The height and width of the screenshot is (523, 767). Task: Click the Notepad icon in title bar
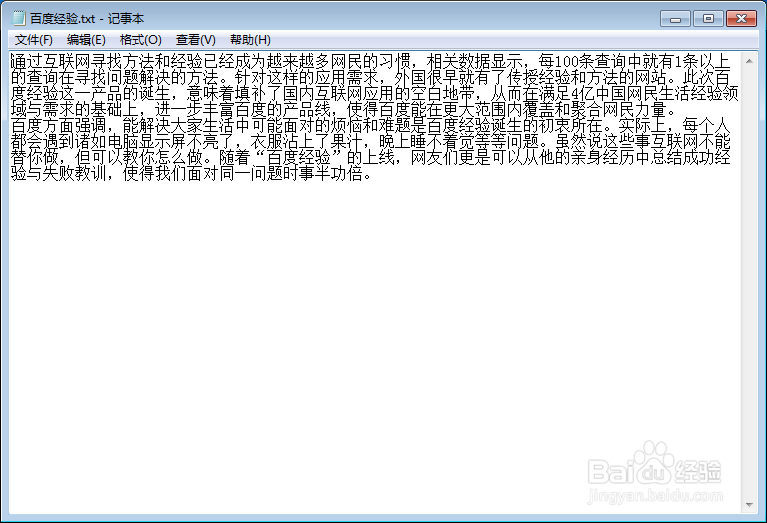tap(19, 18)
